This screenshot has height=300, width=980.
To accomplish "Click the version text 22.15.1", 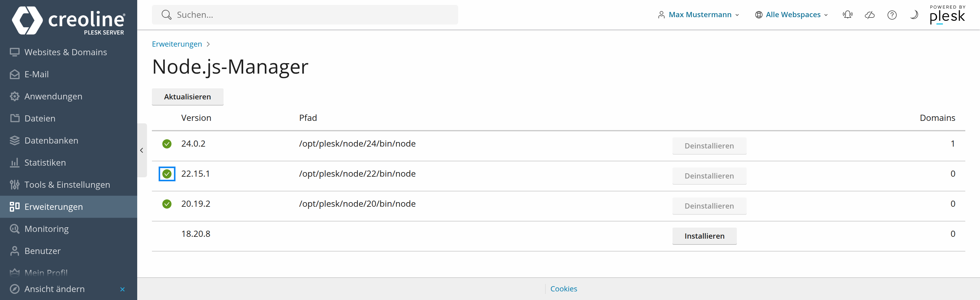I will point(196,174).
